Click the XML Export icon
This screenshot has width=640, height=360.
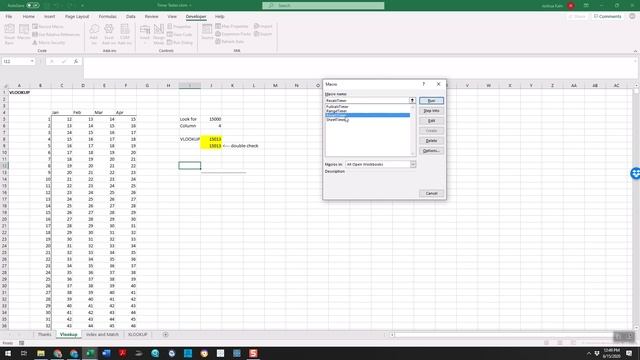coord(263,34)
